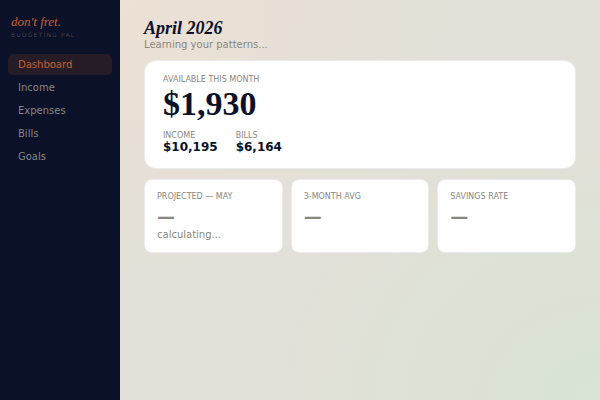600x400 pixels.
Task: Click the Budgeting Pal tagline
Action: [x=43, y=35]
